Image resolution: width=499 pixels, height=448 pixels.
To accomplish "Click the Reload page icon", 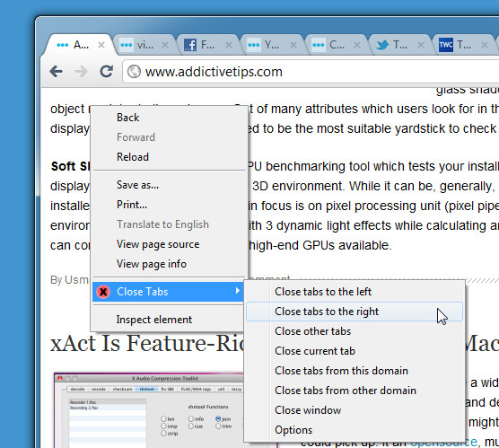I will pyautogui.click(x=106, y=71).
